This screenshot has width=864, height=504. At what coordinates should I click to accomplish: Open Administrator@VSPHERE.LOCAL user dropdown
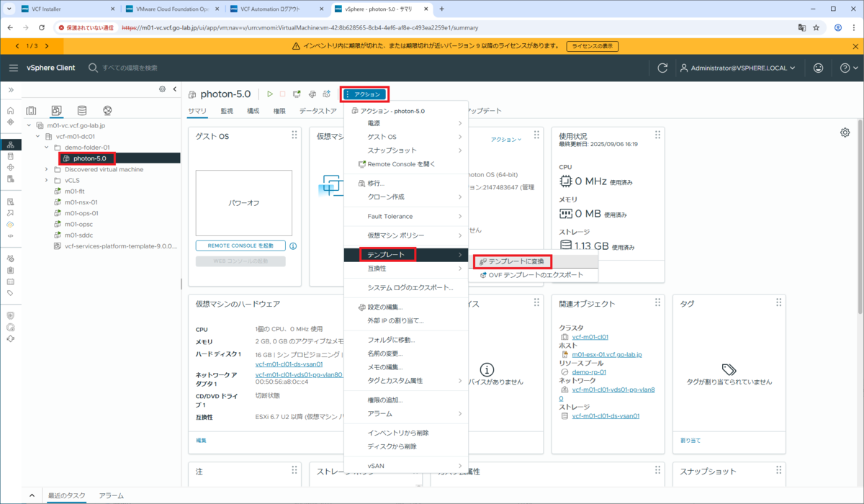[x=738, y=68]
